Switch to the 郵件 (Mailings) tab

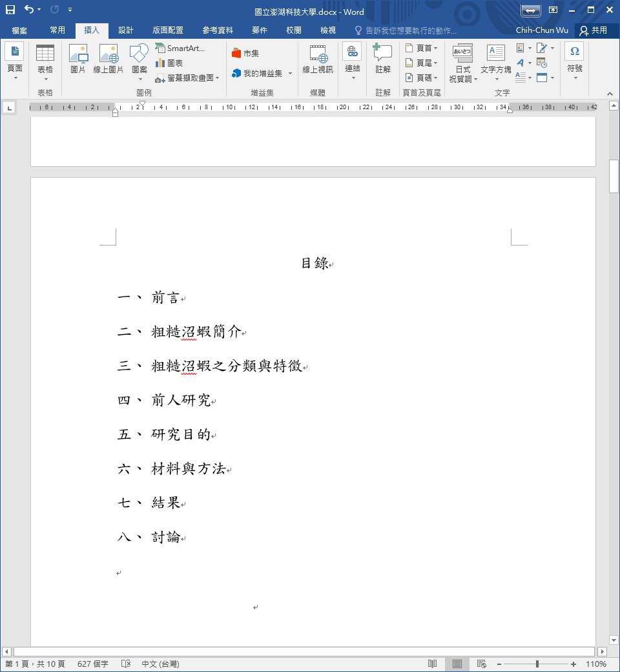pos(259,30)
